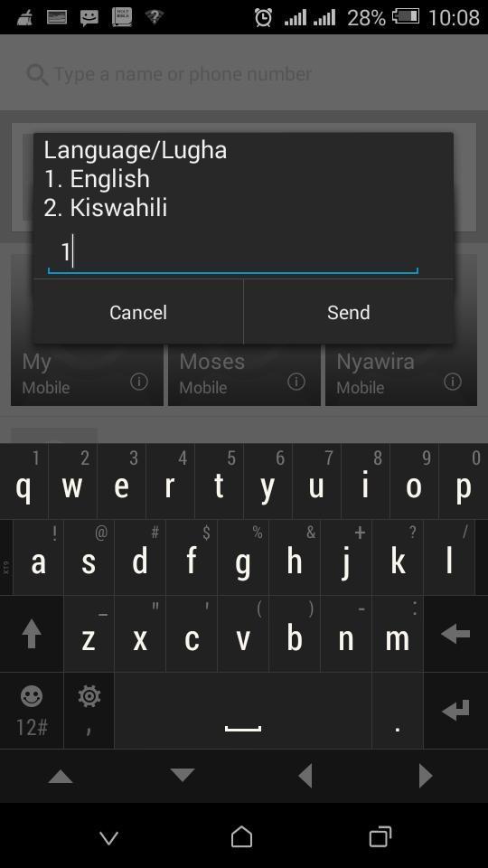This screenshot has height=868, width=488.
Task: Focus the USSD reply input field
Action: click(x=232, y=253)
